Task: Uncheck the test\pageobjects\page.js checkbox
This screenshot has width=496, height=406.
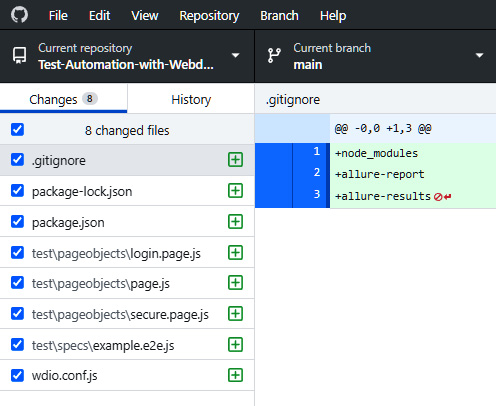Action: click(17, 283)
